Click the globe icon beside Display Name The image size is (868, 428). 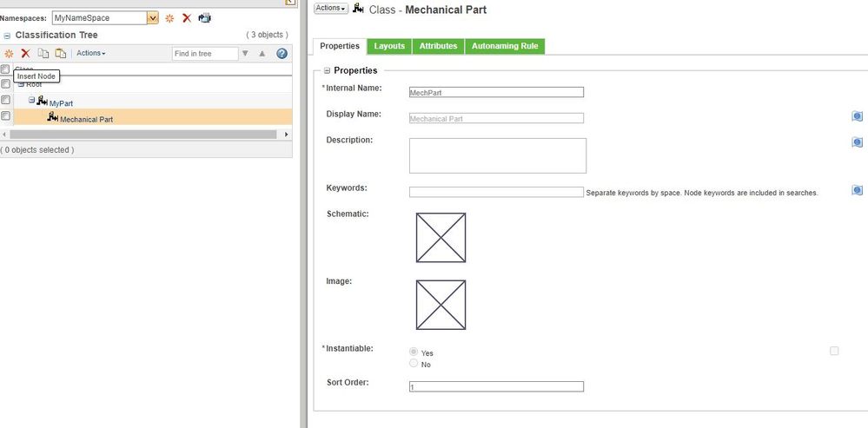point(857,116)
